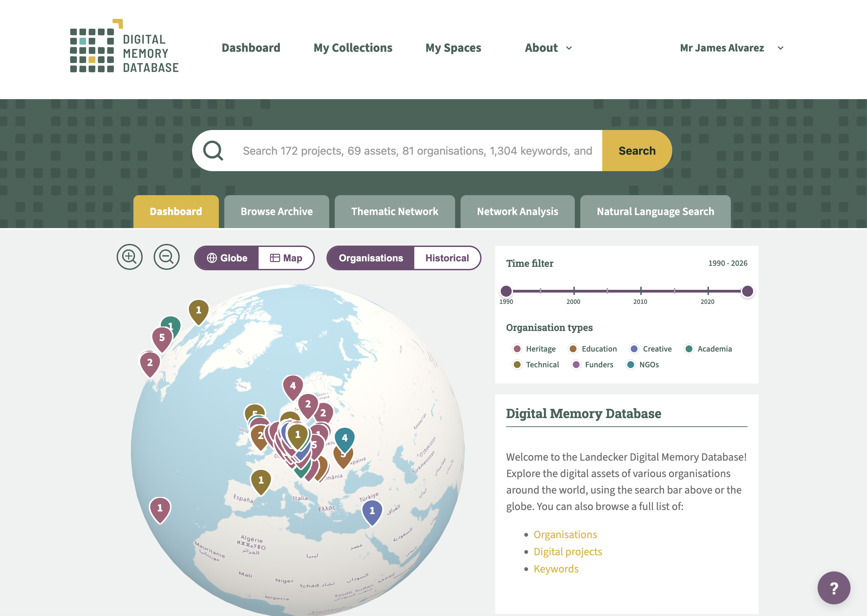Switch the view to Map mode
Image resolution: width=867 pixels, height=616 pixels.
coord(286,258)
